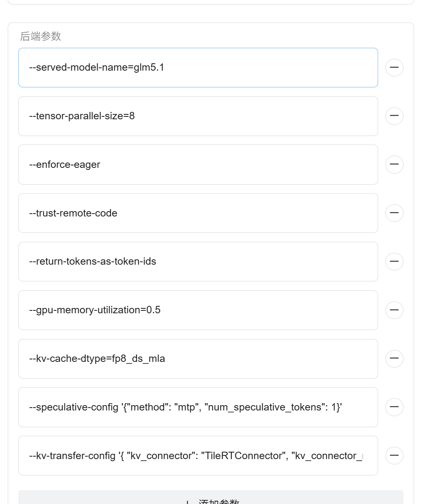Click minus icon next to --trust-remote-code
Image resolution: width=421 pixels, height=504 pixels.
(x=394, y=213)
